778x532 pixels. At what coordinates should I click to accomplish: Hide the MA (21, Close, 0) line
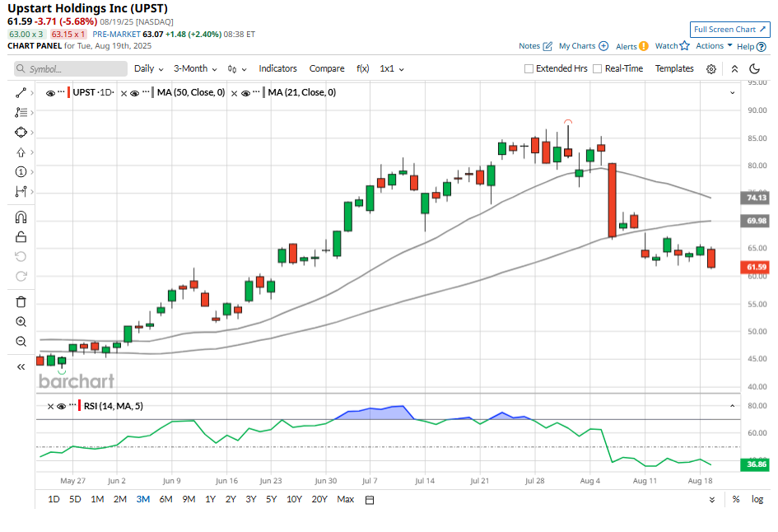pos(245,93)
